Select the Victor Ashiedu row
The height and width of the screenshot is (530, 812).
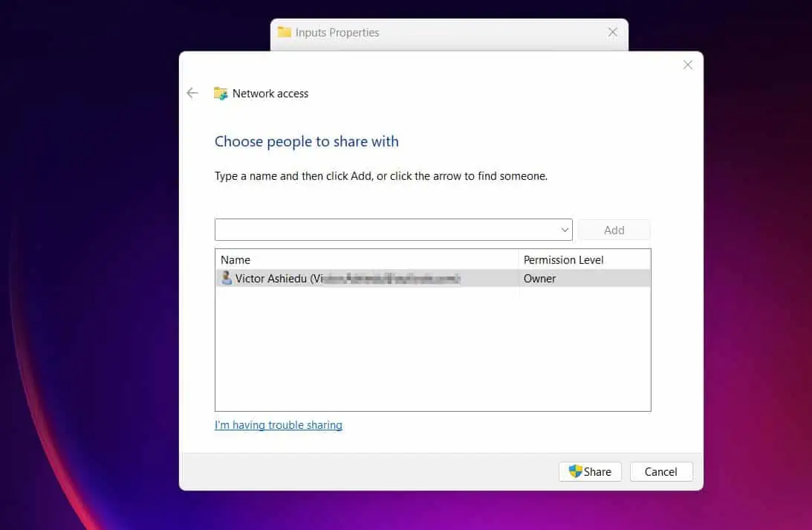pyautogui.click(x=433, y=278)
